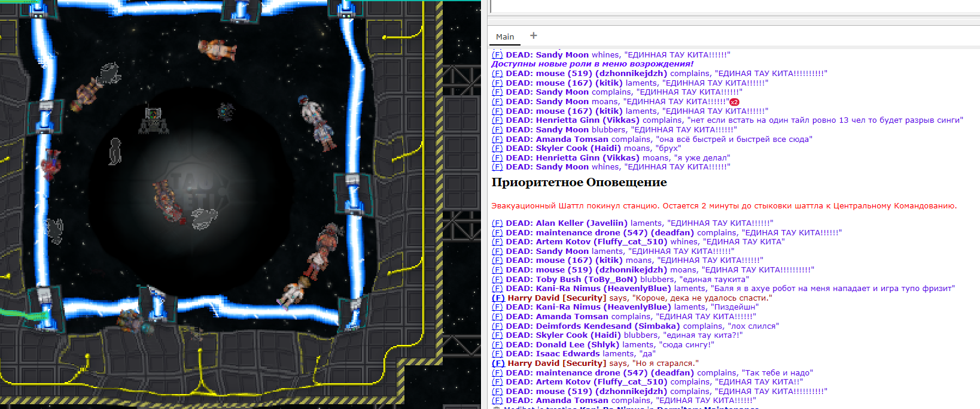Select the left-wall field generator

45,117
